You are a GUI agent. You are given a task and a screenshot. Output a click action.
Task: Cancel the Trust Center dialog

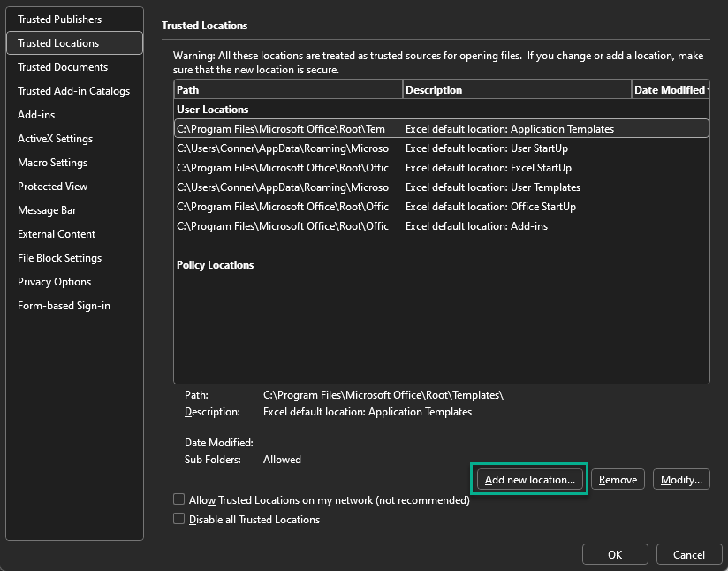(688, 554)
